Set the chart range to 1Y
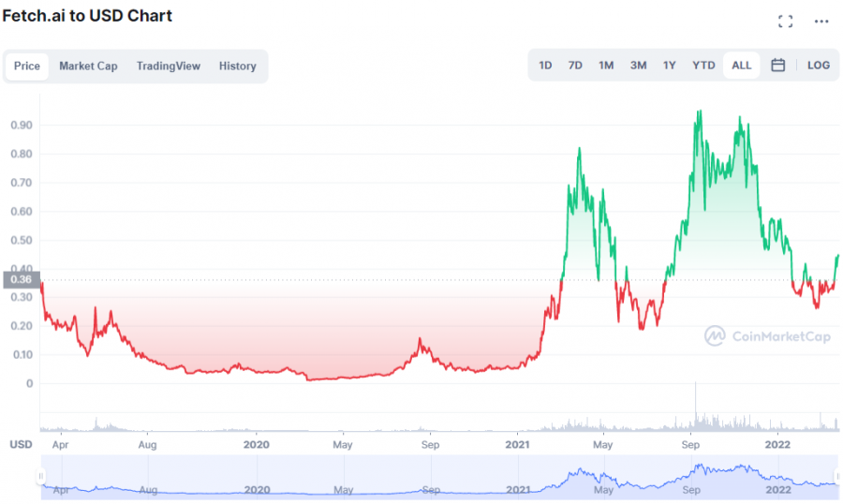Viewport: 843px width, 504px height. pos(669,65)
